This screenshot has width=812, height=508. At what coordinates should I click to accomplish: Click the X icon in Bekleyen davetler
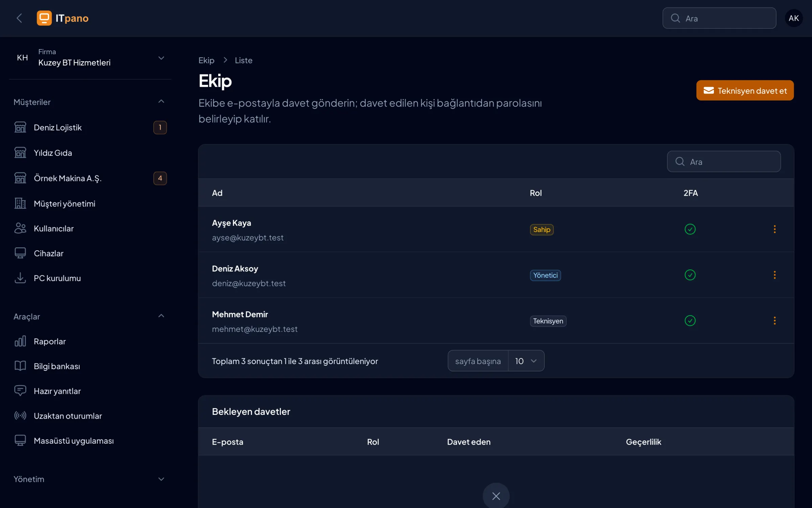click(x=496, y=496)
